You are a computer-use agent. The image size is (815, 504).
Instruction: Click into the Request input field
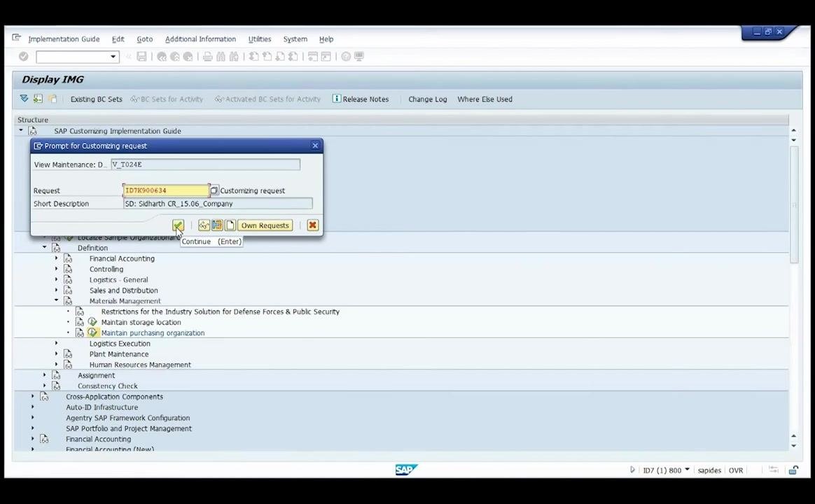(167, 190)
